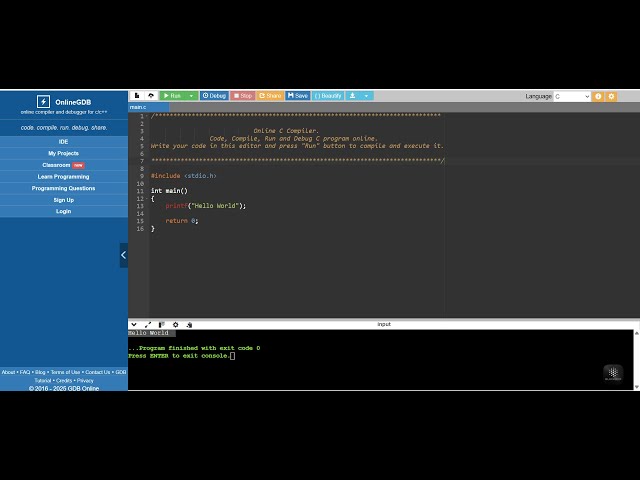
Task: Open the Language selection dropdown
Action: point(572,96)
